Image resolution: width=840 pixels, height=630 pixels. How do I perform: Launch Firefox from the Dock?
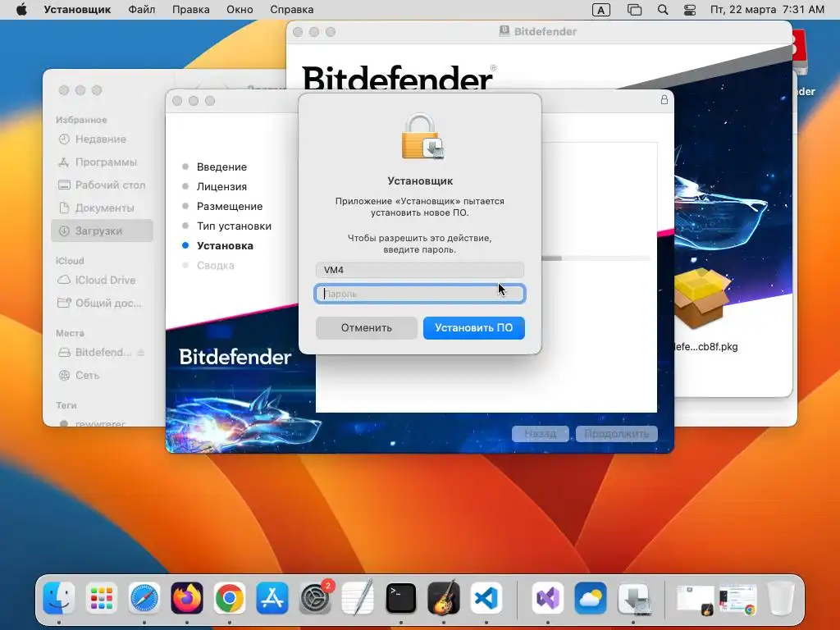pos(186,598)
